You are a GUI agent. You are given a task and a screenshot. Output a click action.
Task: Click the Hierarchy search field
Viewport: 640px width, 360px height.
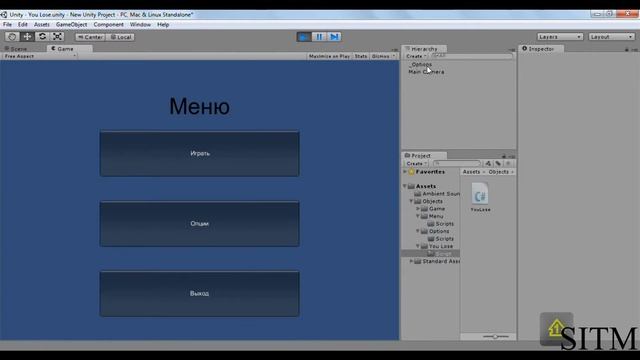(471, 56)
